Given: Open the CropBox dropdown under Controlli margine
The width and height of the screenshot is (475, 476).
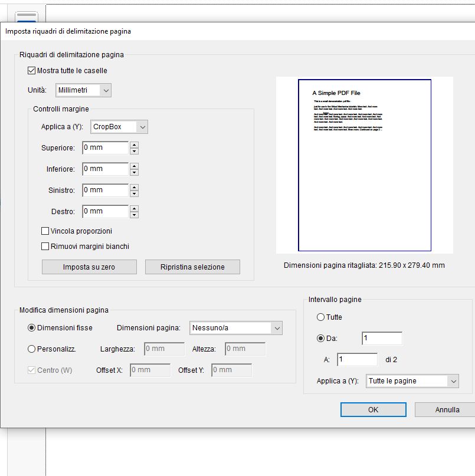Looking at the screenshot, I should click(x=141, y=126).
